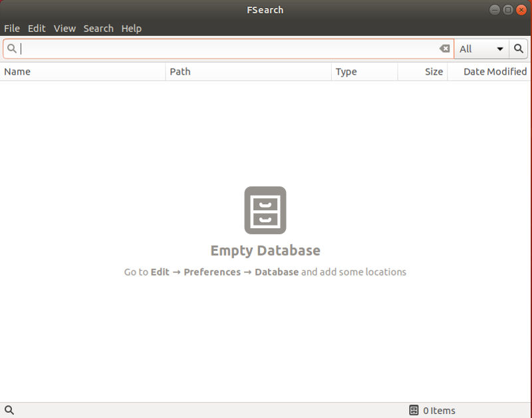Image resolution: width=532 pixels, height=418 pixels.
Task: Click the Date Modified column header
Action: (x=494, y=71)
